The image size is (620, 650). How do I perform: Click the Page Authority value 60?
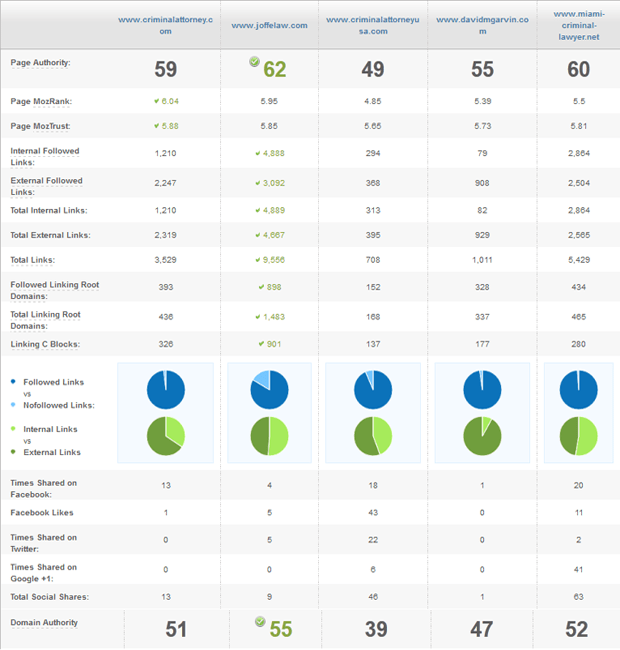[x=579, y=69]
